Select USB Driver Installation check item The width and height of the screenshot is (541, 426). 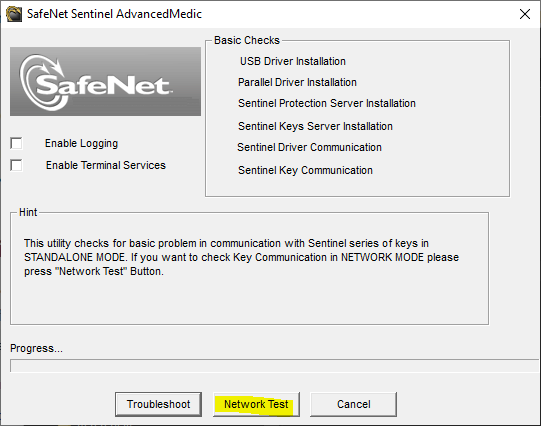point(293,61)
